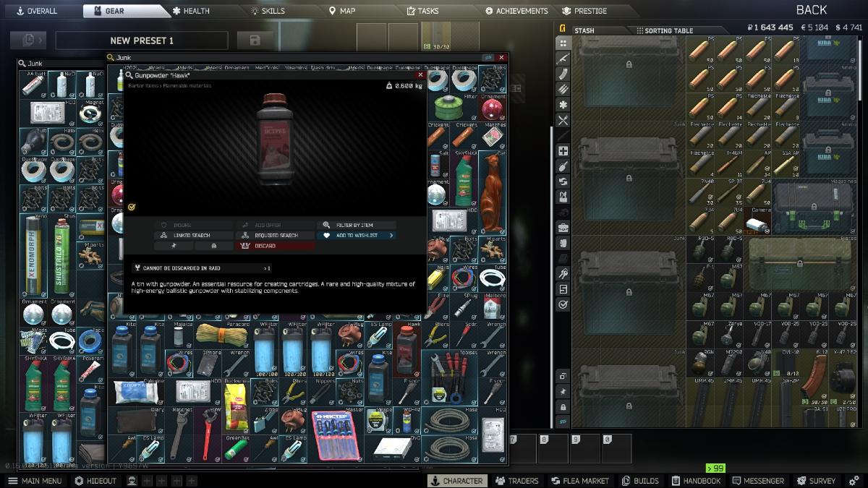Open the preset list dropdown beside New Preset 1
The width and height of the screenshot is (868, 488).
point(33,40)
